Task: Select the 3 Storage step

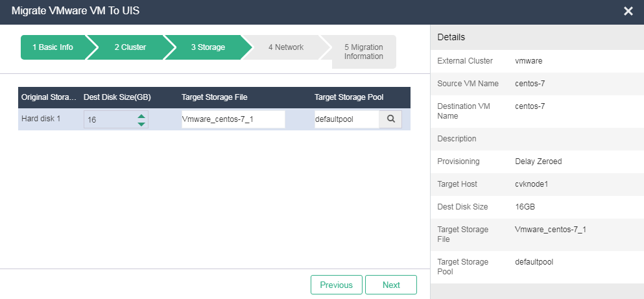Action: 208,47
